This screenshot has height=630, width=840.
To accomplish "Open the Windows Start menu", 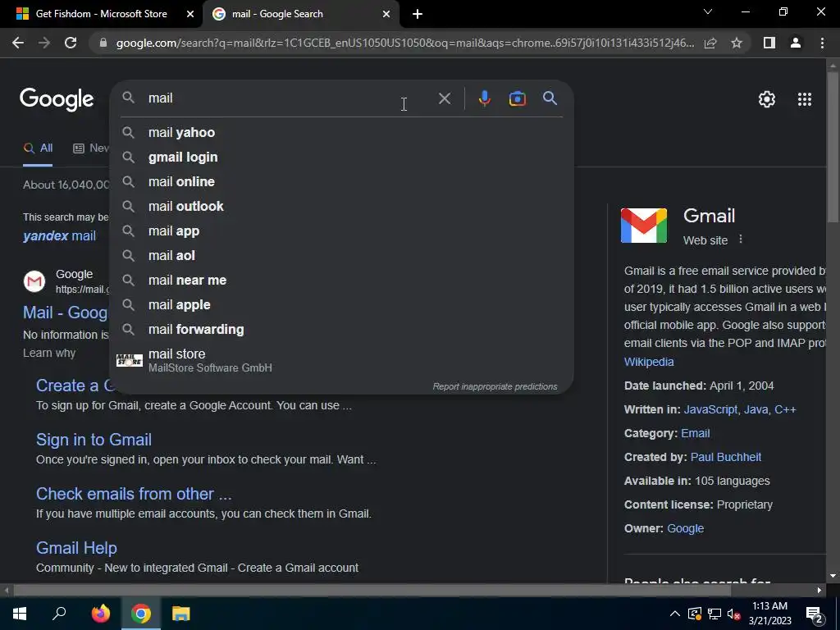I will 20,614.
